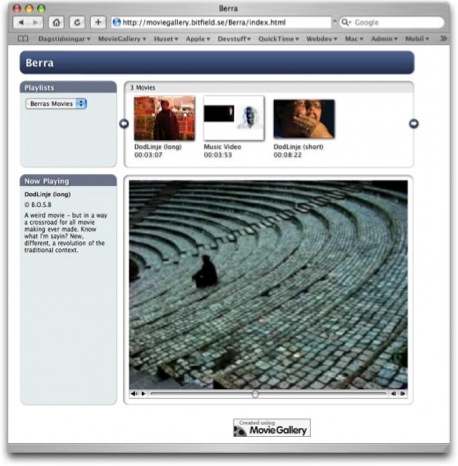Add bookmark with the plus button

click(98, 22)
